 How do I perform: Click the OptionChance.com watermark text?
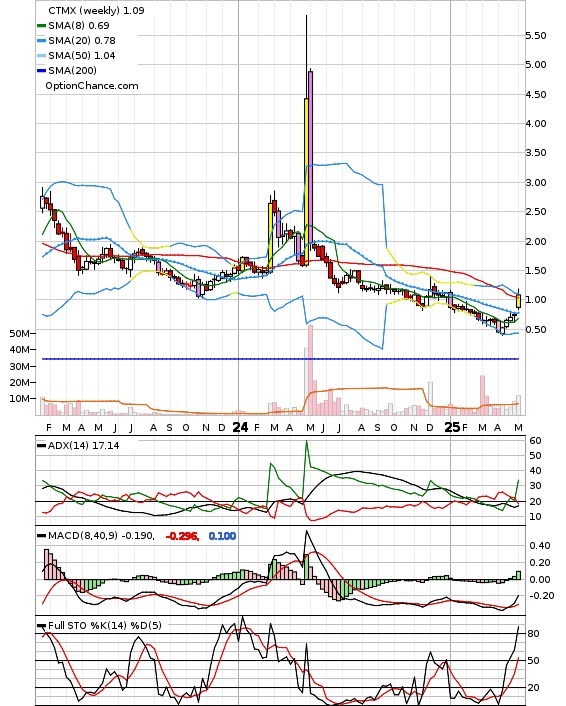pyautogui.click(x=92, y=86)
